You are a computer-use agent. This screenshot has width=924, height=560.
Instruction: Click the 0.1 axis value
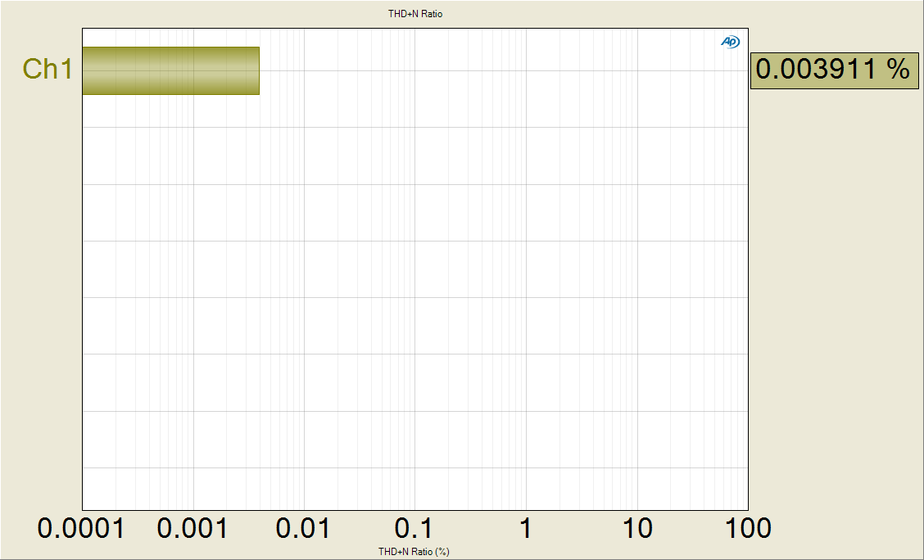[414, 528]
